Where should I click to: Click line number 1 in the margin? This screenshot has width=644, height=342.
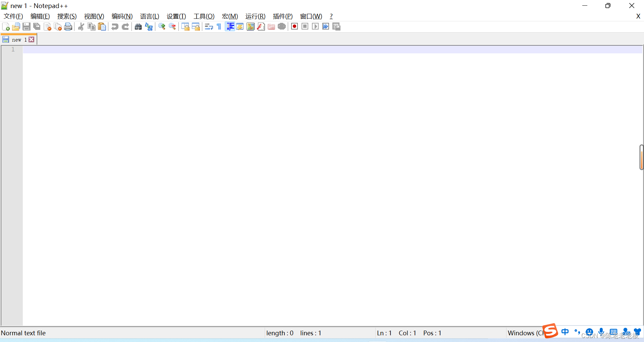pyautogui.click(x=13, y=49)
